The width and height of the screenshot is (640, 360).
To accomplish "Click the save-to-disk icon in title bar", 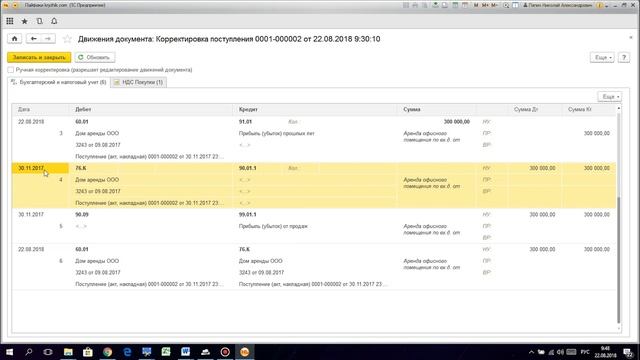I will (436, 5).
